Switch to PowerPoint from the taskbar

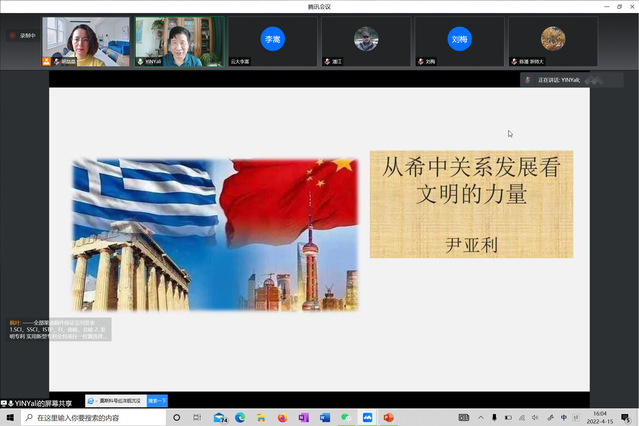click(388, 418)
